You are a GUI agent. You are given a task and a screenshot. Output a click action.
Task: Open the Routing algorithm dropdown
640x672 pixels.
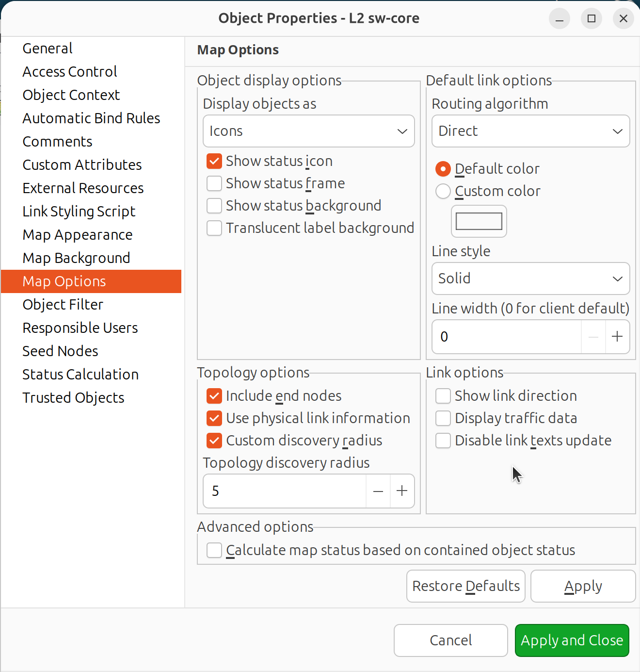530,131
